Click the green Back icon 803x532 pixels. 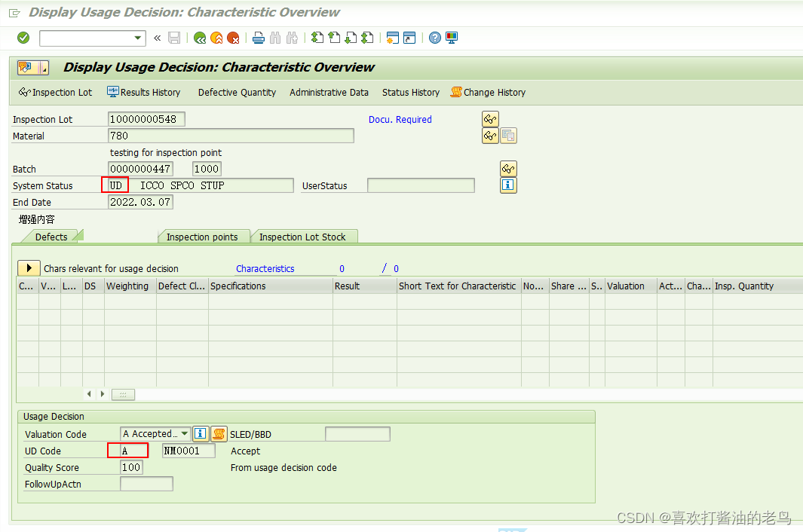point(200,38)
